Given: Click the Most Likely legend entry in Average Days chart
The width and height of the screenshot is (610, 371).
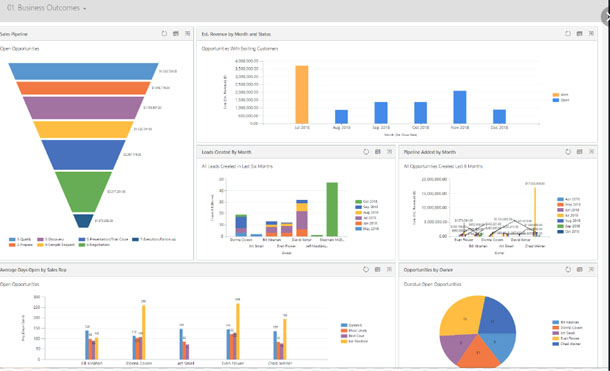Looking at the screenshot, I should (354, 331).
